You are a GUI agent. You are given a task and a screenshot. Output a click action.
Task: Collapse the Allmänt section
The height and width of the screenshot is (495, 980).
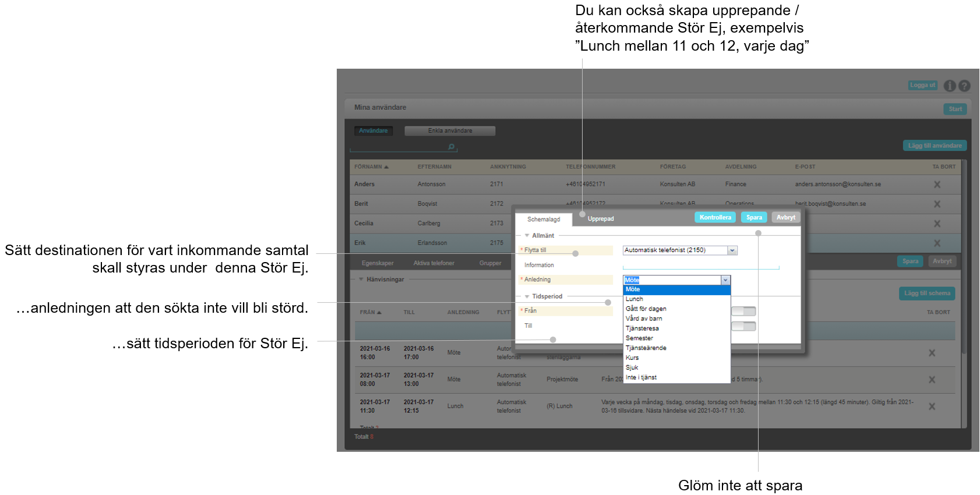click(x=527, y=236)
